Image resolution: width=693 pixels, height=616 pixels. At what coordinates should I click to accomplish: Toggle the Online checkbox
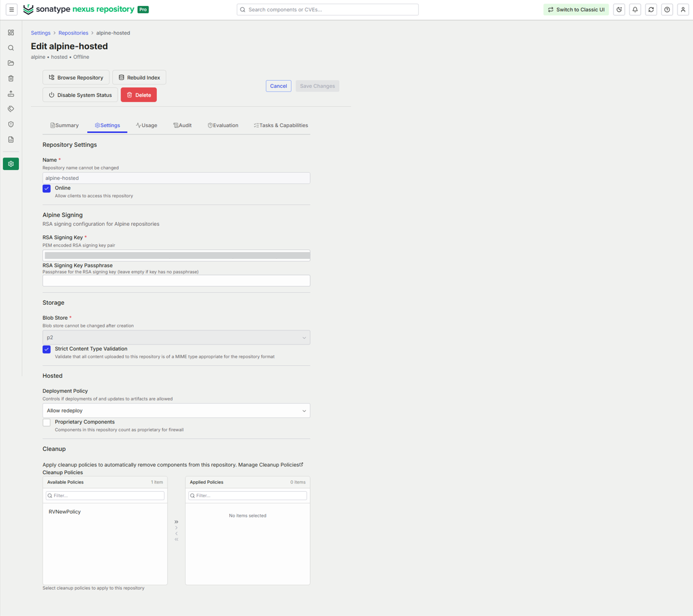point(46,188)
